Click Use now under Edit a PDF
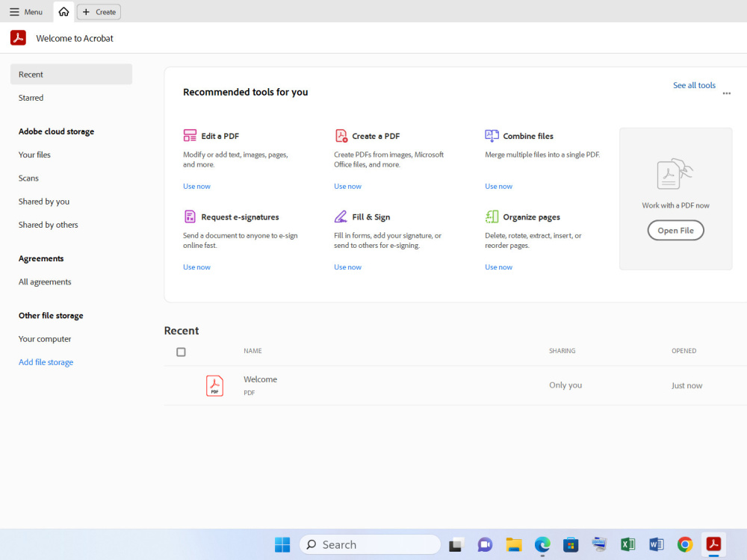The height and width of the screenshot is (560, 747). (x=196, y=186)
